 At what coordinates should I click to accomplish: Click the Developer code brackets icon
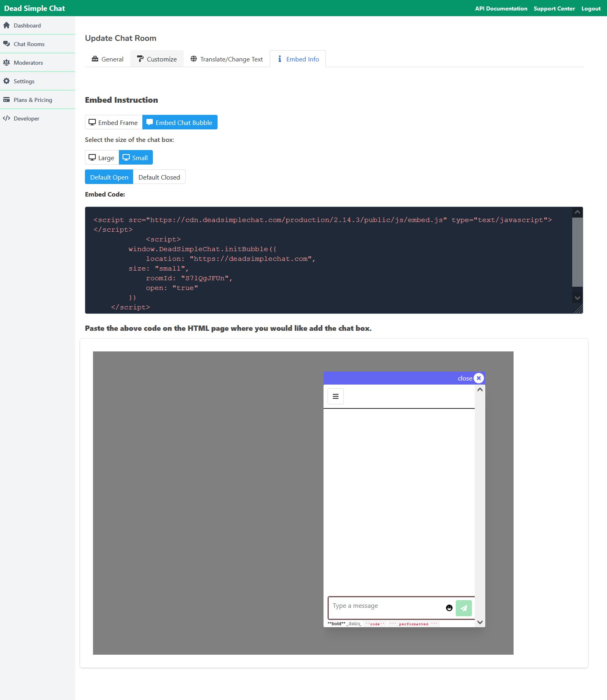click(x=6, y=118)
